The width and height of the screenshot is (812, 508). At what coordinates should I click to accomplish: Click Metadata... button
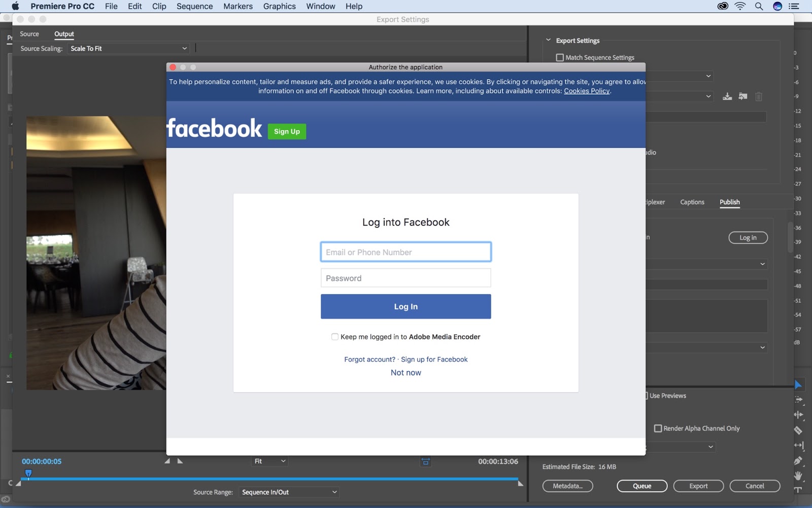point(567,486)
